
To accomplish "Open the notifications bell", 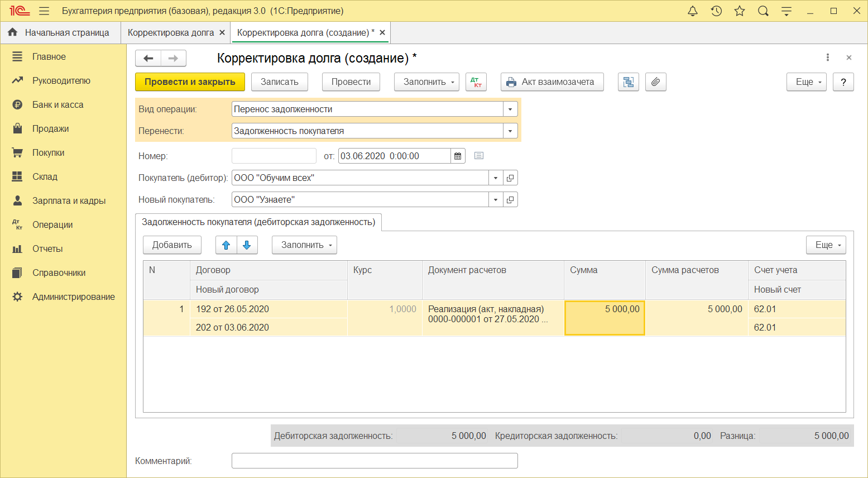I will (693, 11).
